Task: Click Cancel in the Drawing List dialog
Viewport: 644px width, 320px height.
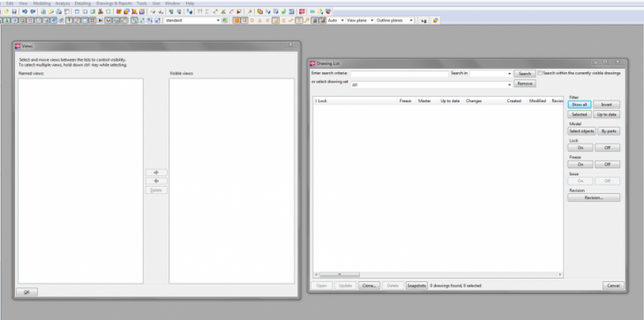Action: (614, 286)
